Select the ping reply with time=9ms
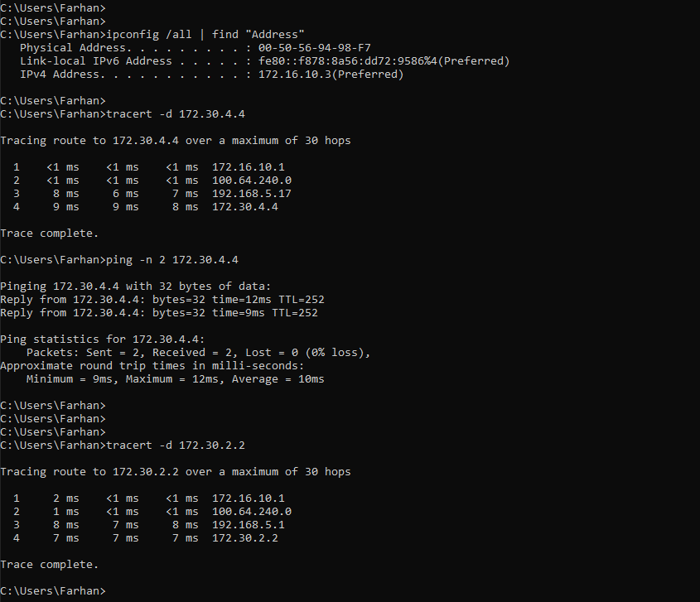This screenshot has width=700, height=602. pos(158,313)
